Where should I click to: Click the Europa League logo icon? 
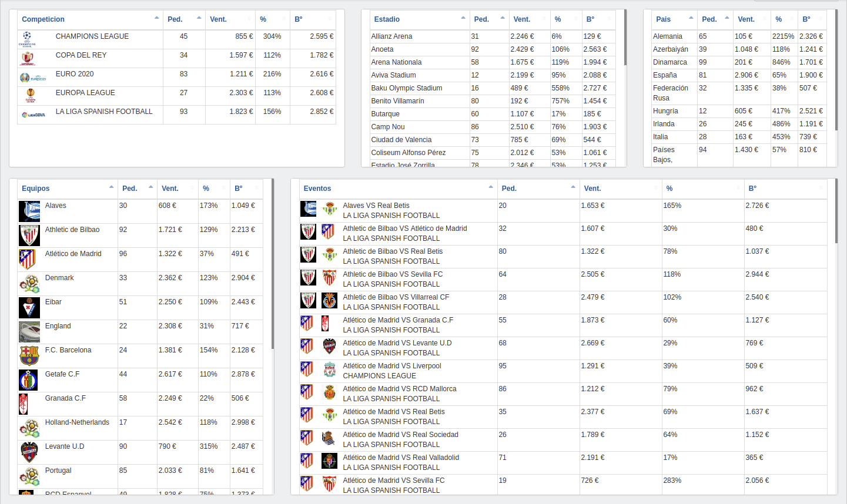pos(31,96)
